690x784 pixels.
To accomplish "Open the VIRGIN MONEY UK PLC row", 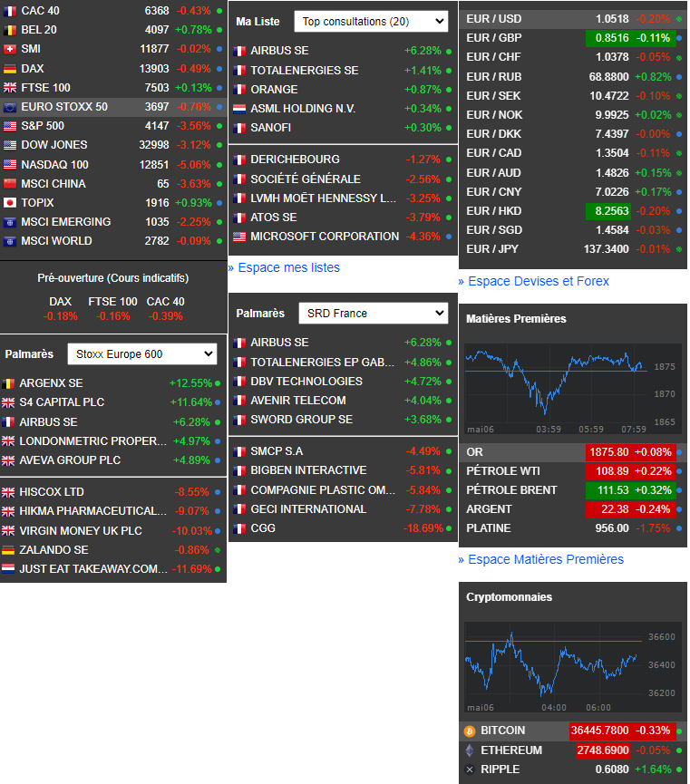I will (x=113, y=531).
